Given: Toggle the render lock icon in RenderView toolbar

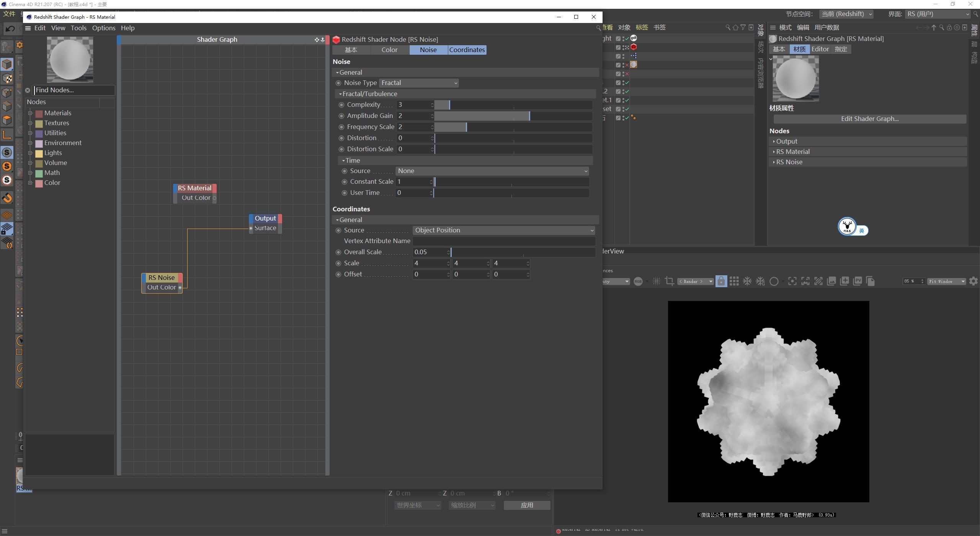Looking at the screenshot, I should click(721, 281).
